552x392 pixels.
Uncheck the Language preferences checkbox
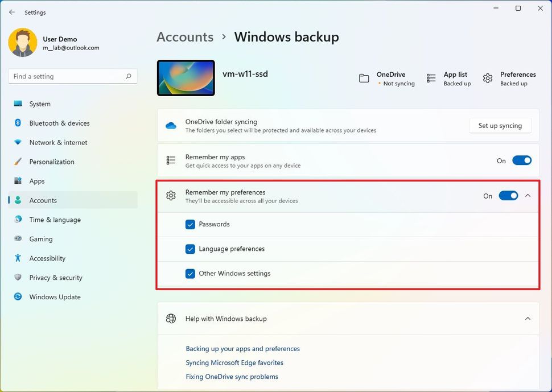coord(191,249)
